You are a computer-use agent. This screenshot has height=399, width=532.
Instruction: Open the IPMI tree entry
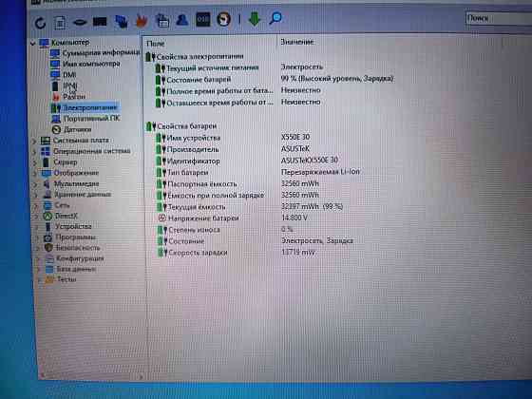click(x=65, y=85)
